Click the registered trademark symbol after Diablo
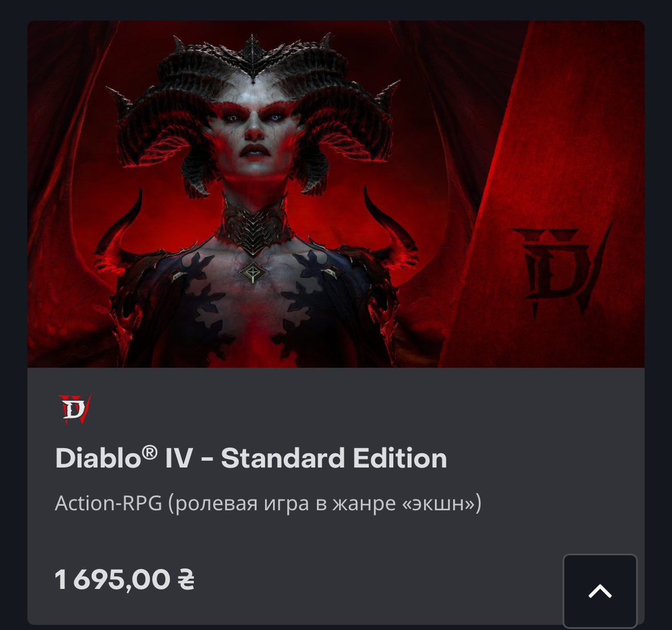The height and width of the screenshot is (630, 672). 149,452
